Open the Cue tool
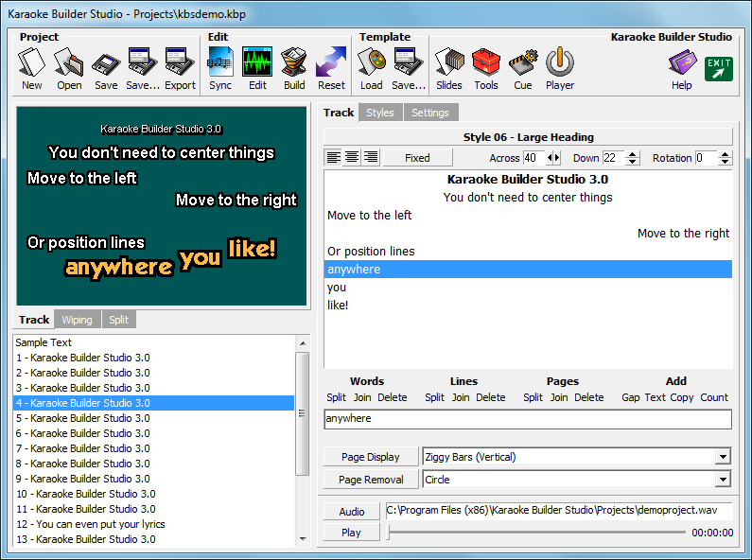 pyautogui.click(x=523, y=69)
